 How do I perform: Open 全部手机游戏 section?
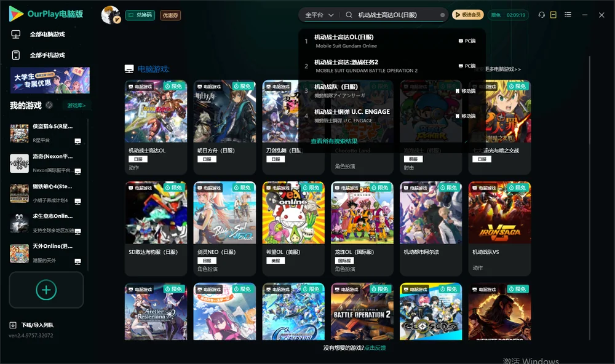(x=47, y=55)
